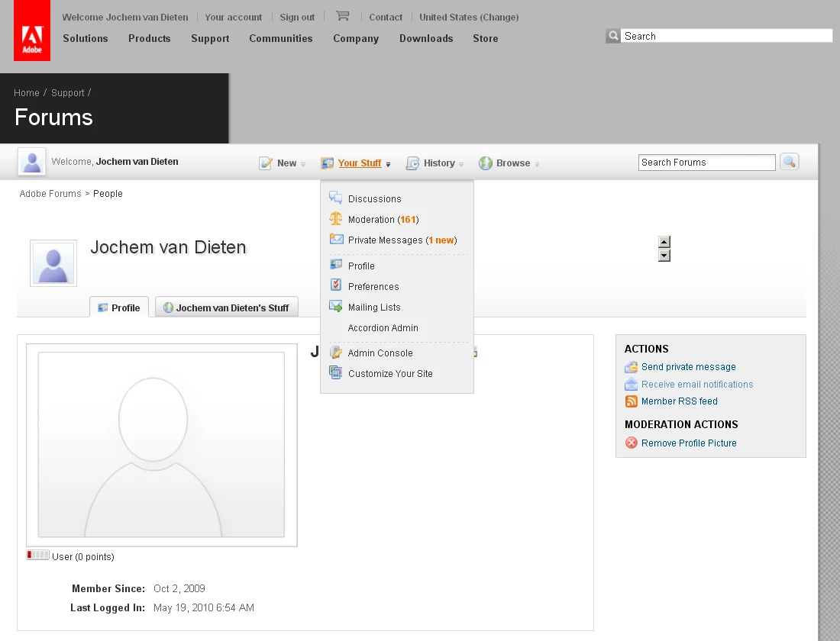840x641 pixels.
Task: Select Admin Console menu entry
Action: [x=380, y=353]
